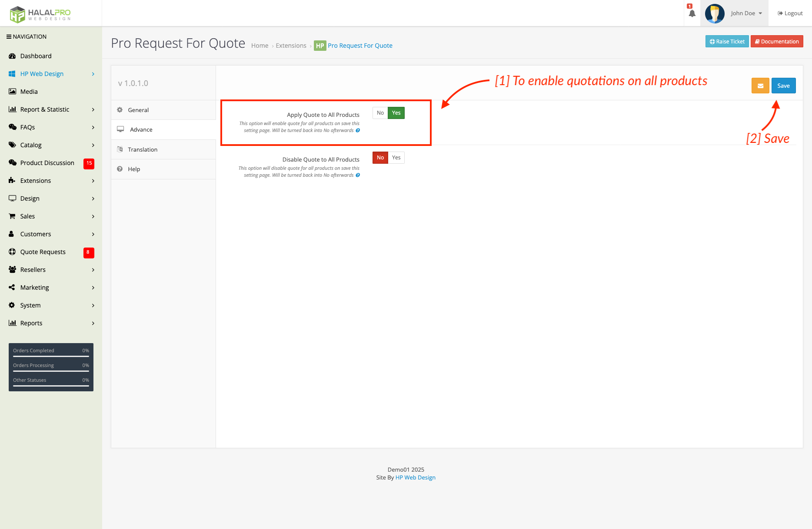
Task: Click the Orders Completed progress bar
Action: [x=51, y=356]
